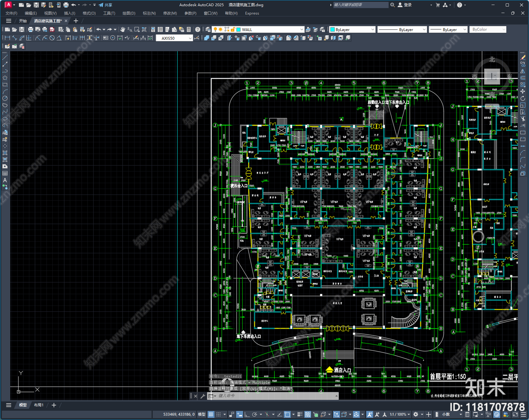Open the 文件(F) menu
Screen dimensions: 529x420
11,13
